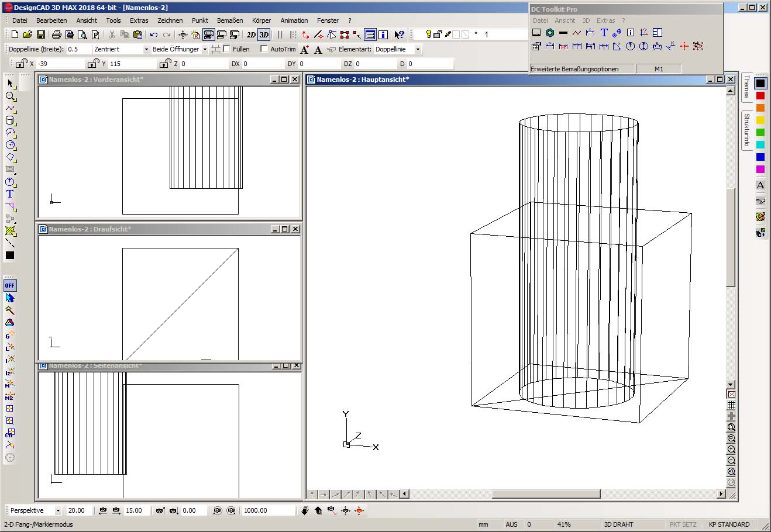Pick the red color swatch

coord(760,96)
